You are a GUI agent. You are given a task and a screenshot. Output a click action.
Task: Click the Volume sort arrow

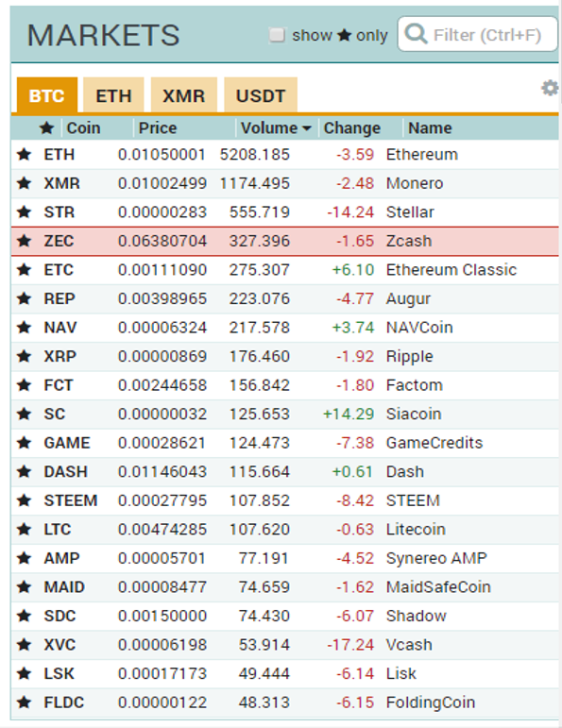tap(307, 128)
